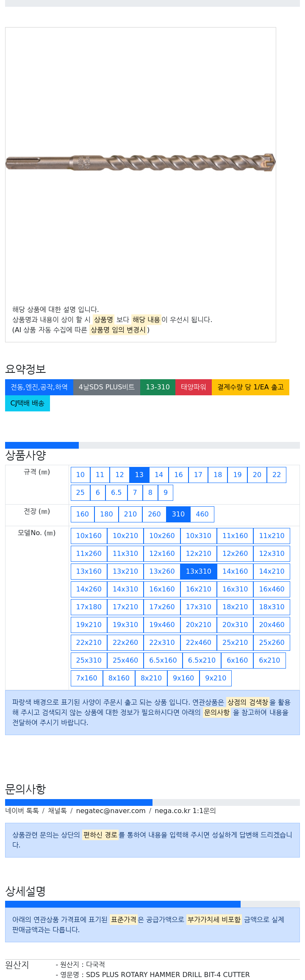This screenshot has width=305, height=980.
Task: Select model 6.5x160
Action: 163,661
